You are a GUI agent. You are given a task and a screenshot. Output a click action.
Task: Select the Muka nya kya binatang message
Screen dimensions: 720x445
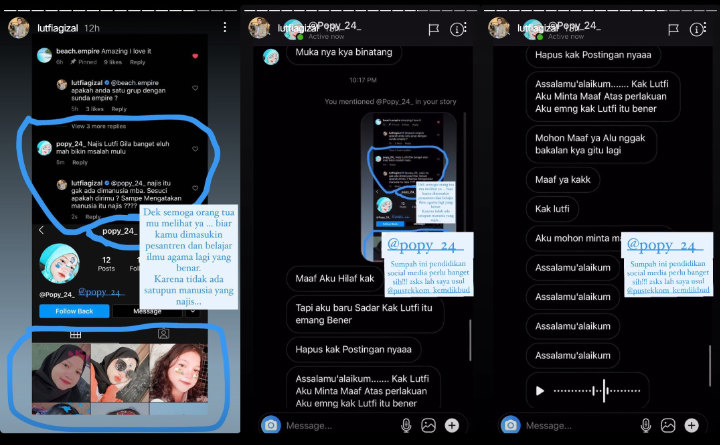[x=343, y=52]
